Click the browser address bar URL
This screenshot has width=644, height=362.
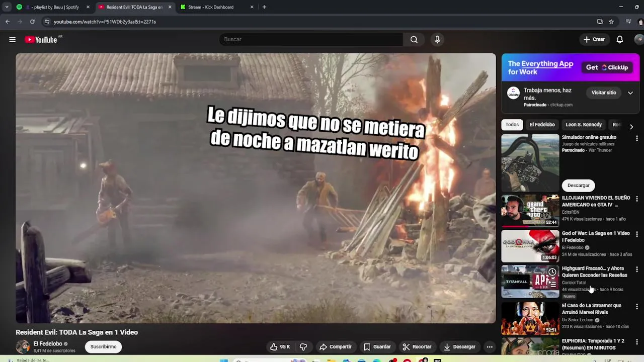[105, 22]
